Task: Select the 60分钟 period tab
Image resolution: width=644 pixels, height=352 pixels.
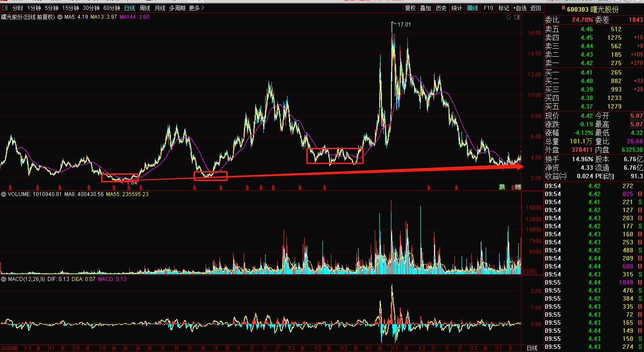Action: coord(112,8)
